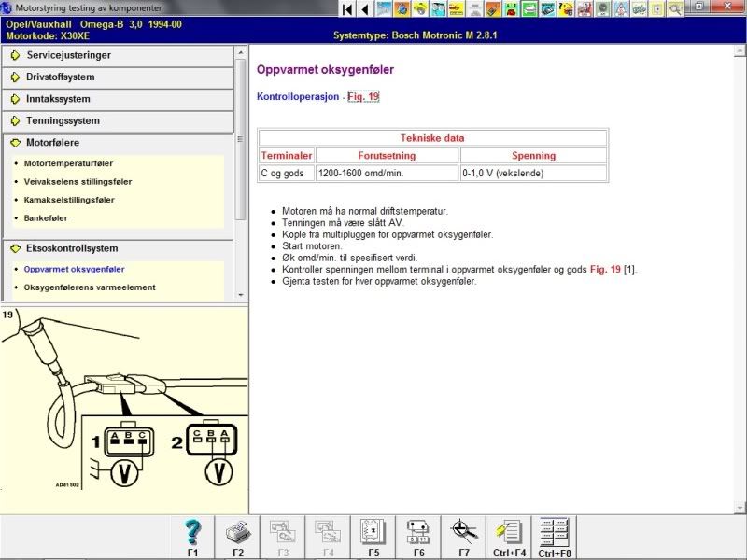The width and height of the screenshot is (747, 560).
Task: Click the Fig. 19 link in the heading
Action: [363, 96]
